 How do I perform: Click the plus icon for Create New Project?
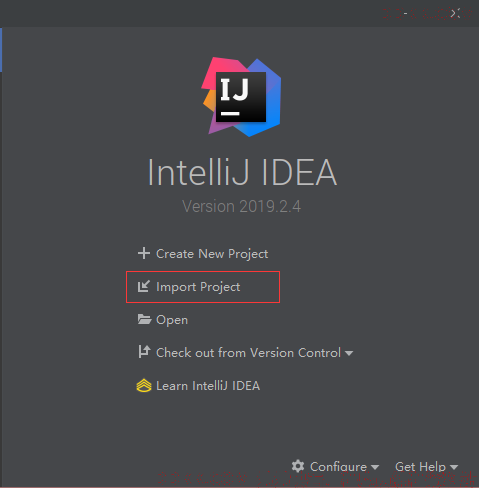(x=144, y=253)
